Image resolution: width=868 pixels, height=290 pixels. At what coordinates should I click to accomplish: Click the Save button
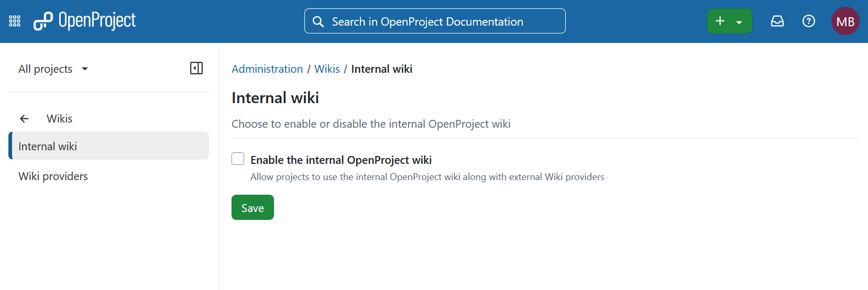(252, 207)
